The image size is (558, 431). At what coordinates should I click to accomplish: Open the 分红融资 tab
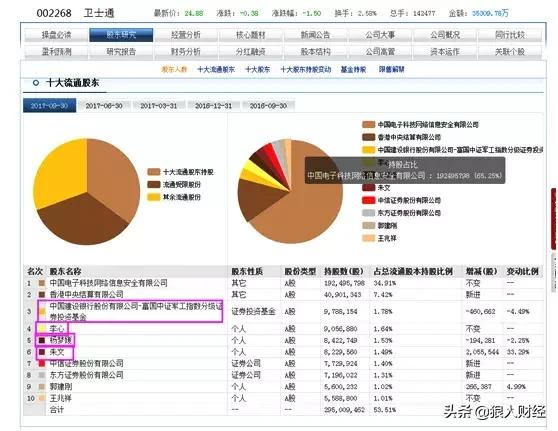pos(251,52)
